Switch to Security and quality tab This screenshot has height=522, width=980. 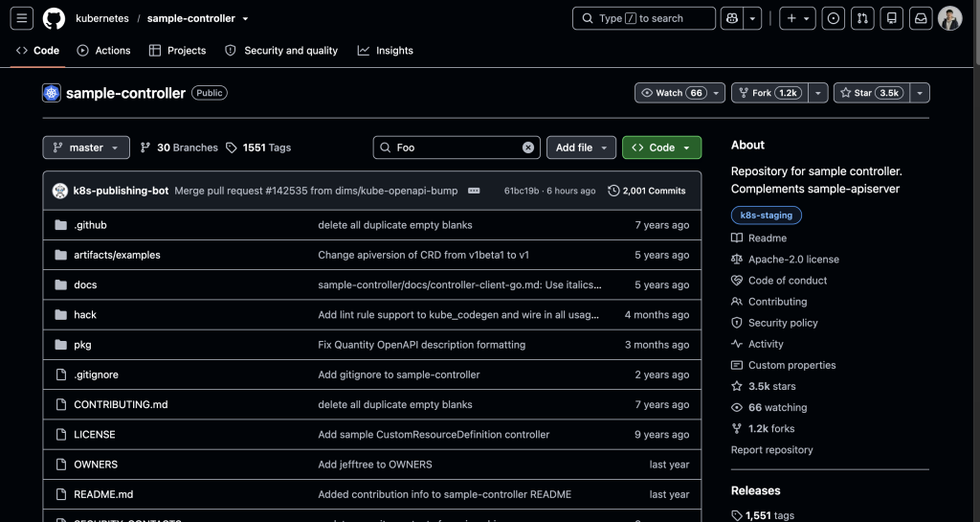coord(281,51)
